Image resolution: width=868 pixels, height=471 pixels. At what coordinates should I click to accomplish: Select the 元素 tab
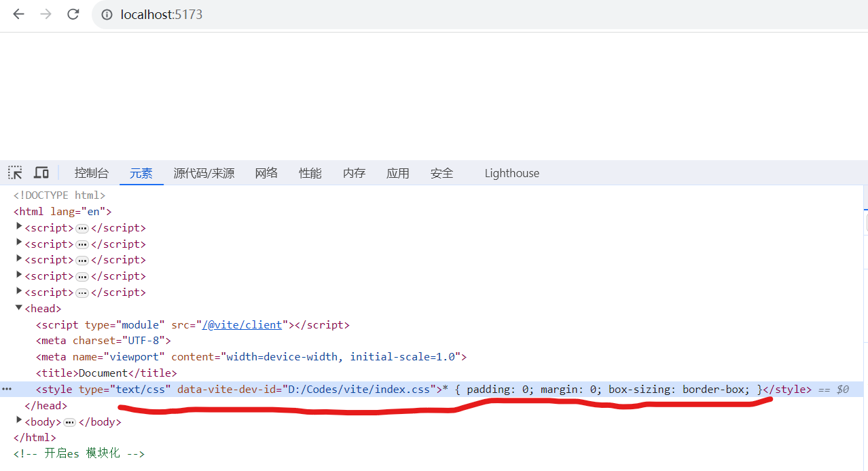pyautogui.click(x=141, y=173)
